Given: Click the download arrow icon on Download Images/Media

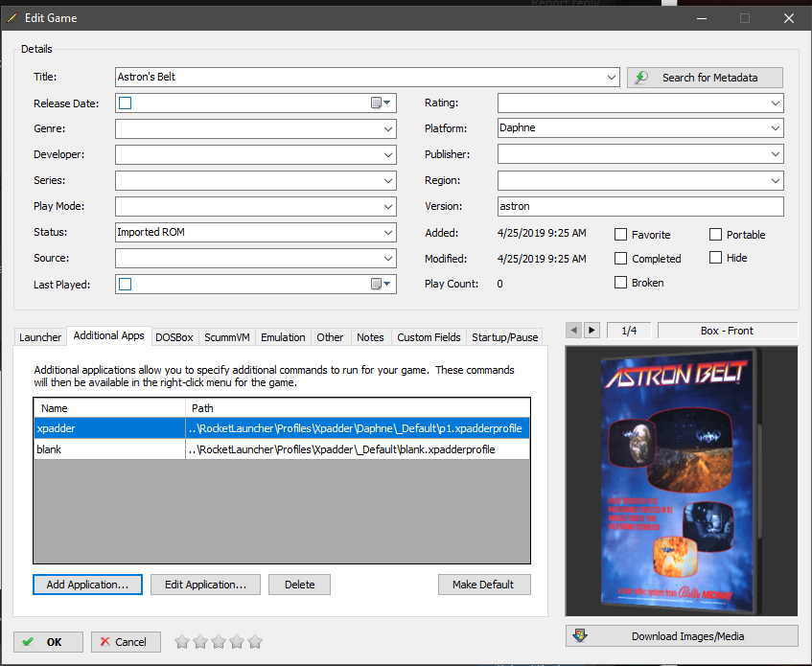Looking at the screenshot, I should [580, 635].
